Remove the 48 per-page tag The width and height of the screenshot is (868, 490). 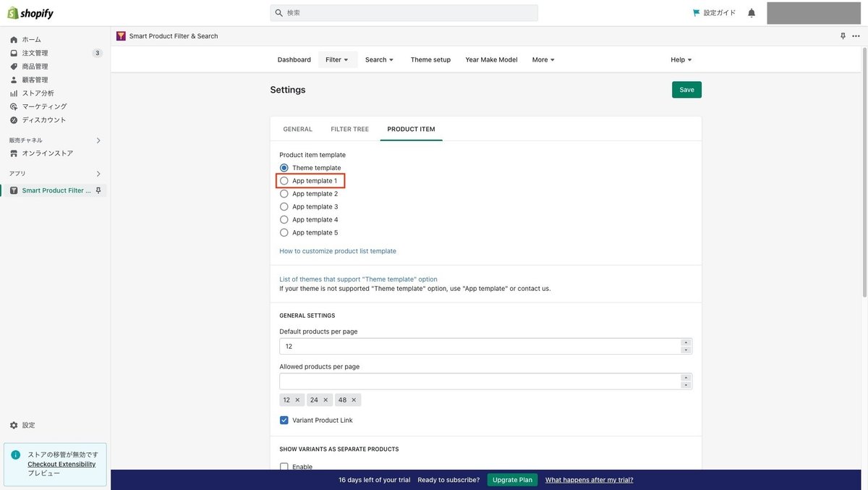354,400
